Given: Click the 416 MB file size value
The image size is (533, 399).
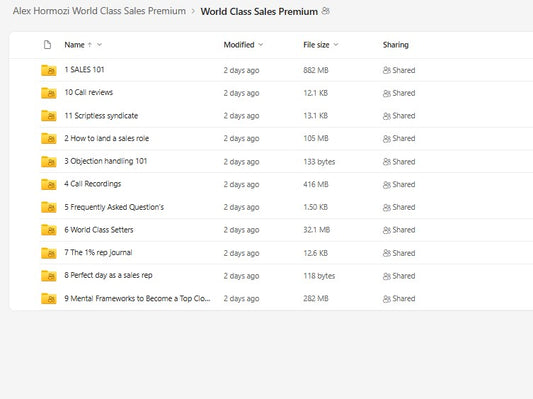Looking at the screenshot, I should [316, 185].
